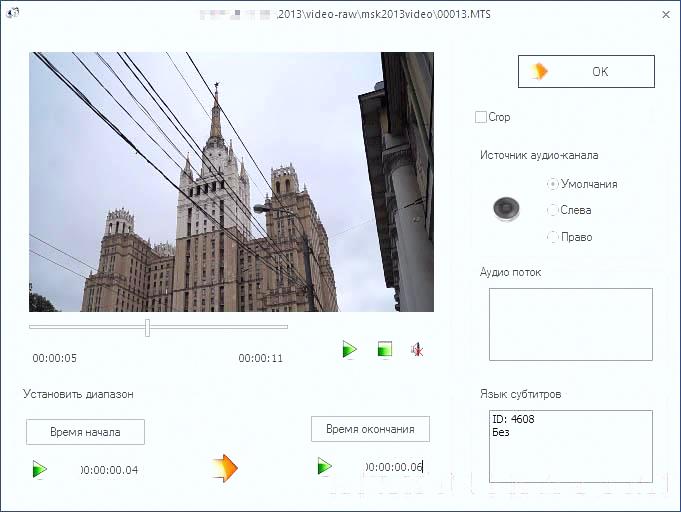This screenshot has height=512, width=681.
Task: Play from start time green arrow
Action: tap(40, 469)
